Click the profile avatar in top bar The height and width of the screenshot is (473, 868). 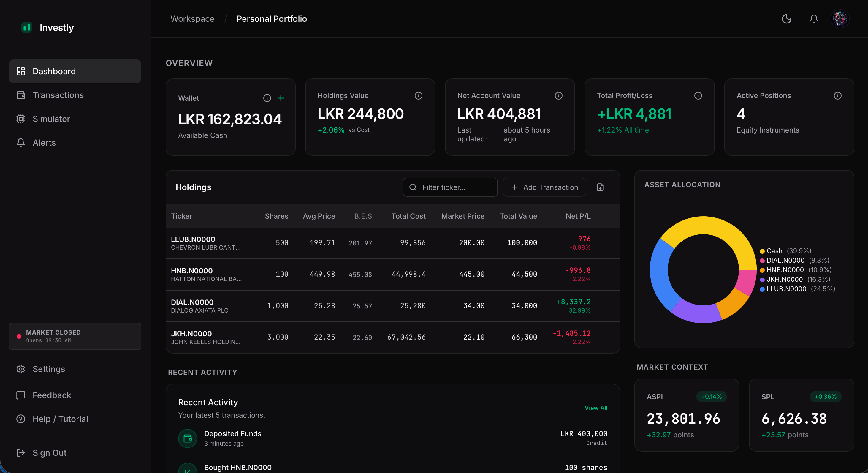pos(840,19)
